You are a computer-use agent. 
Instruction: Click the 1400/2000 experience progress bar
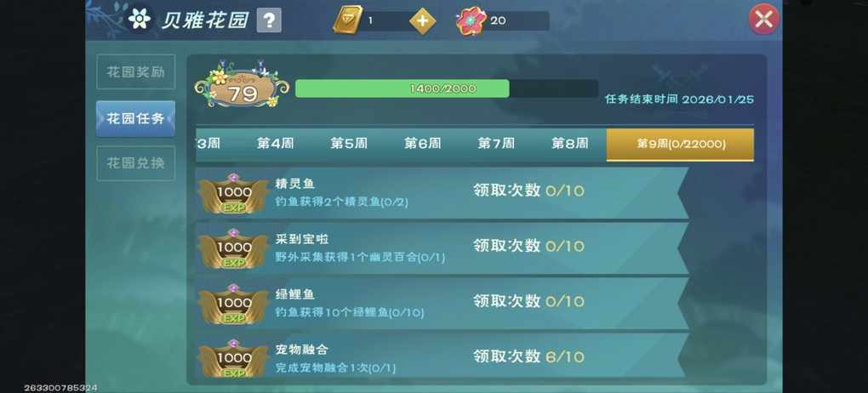coord(447,88)
